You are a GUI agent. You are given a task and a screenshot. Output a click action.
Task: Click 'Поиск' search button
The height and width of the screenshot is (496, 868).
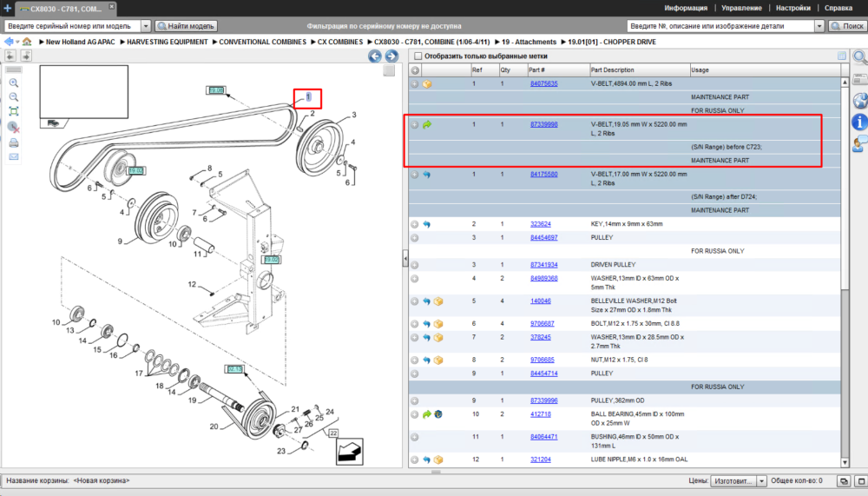pyautogui.click(x=847, y=26)
